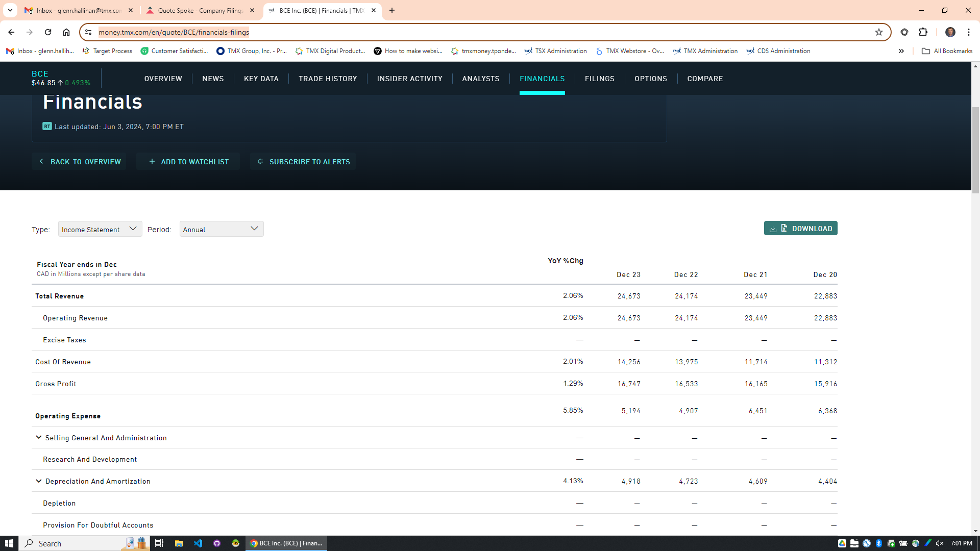Click the bookmark star icon in address bar
Screen dimensions: 980x551
878,32
